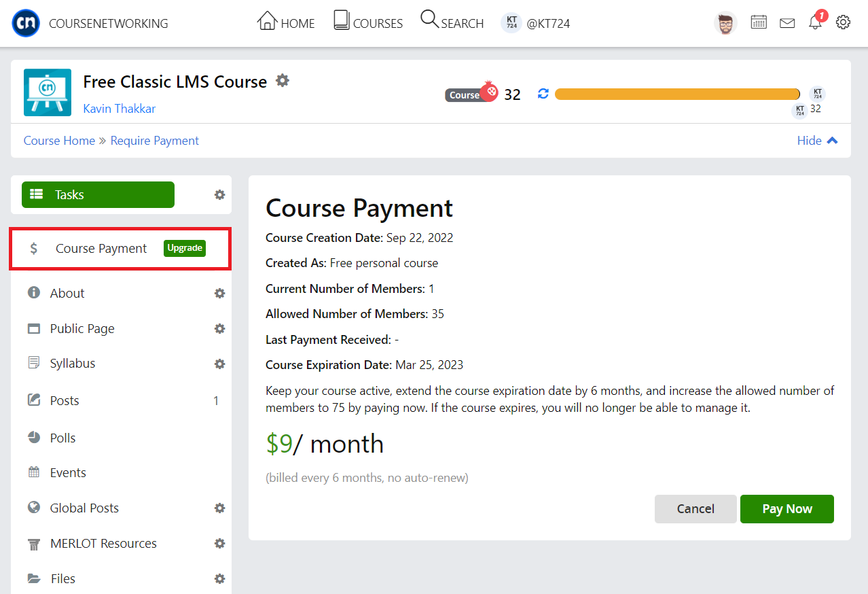Refresh the anar seeds count
This screenshot has height=594, width=868.
543,94
